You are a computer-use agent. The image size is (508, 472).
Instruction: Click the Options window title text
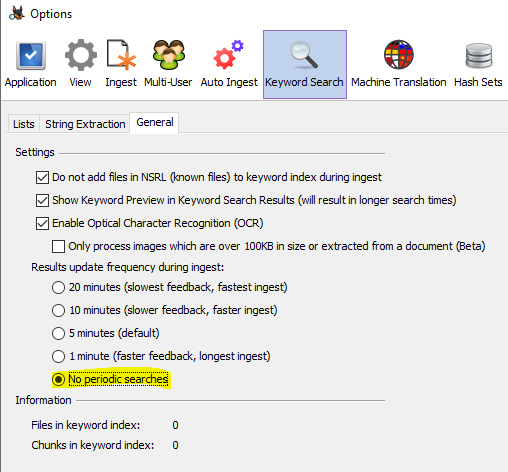(x=51, y=14)
